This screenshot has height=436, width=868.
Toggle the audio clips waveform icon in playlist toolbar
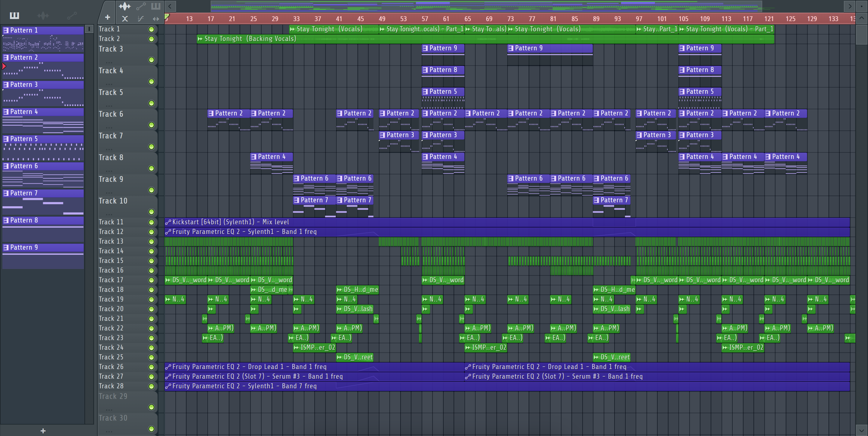[125, 6]
